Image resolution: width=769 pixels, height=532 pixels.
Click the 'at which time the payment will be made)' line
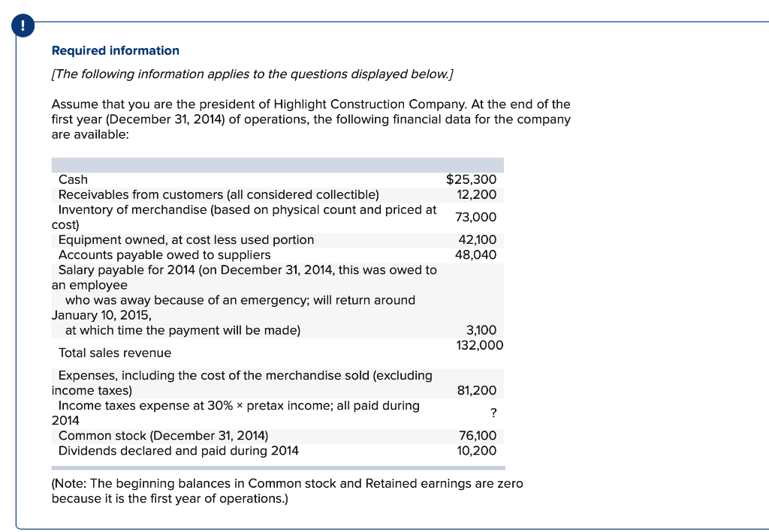point(183,330)
